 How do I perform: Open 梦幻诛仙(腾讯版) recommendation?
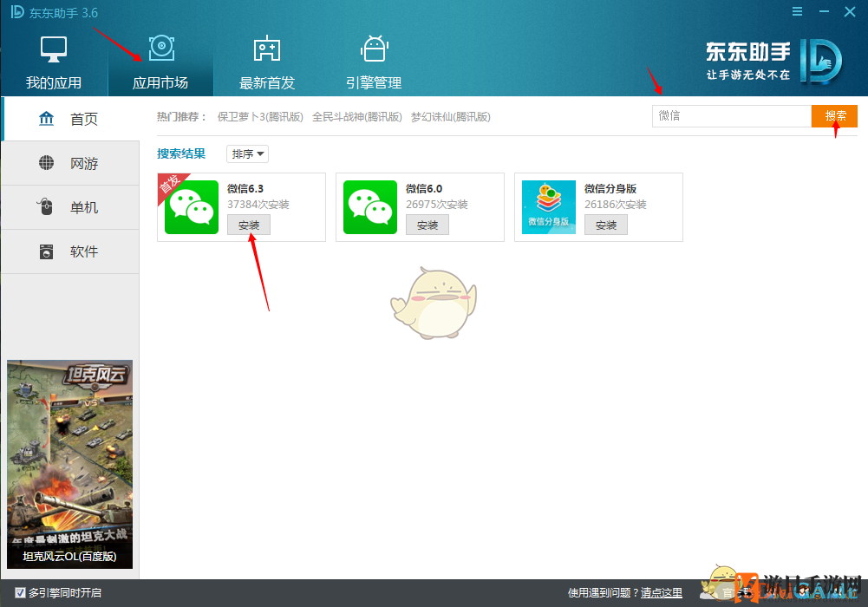451,117
